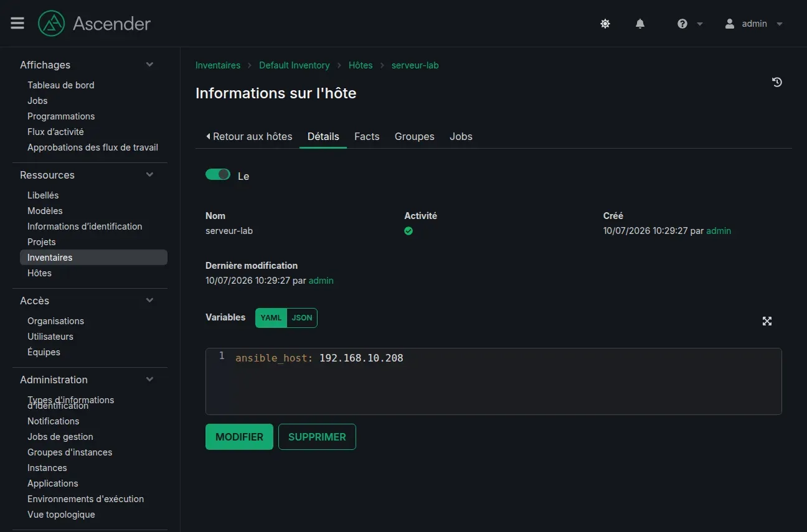Open Default Inventory breadcrumb link
Image resolution: width=807 pixels, height=532 pixels.
(x=295, y=65)
